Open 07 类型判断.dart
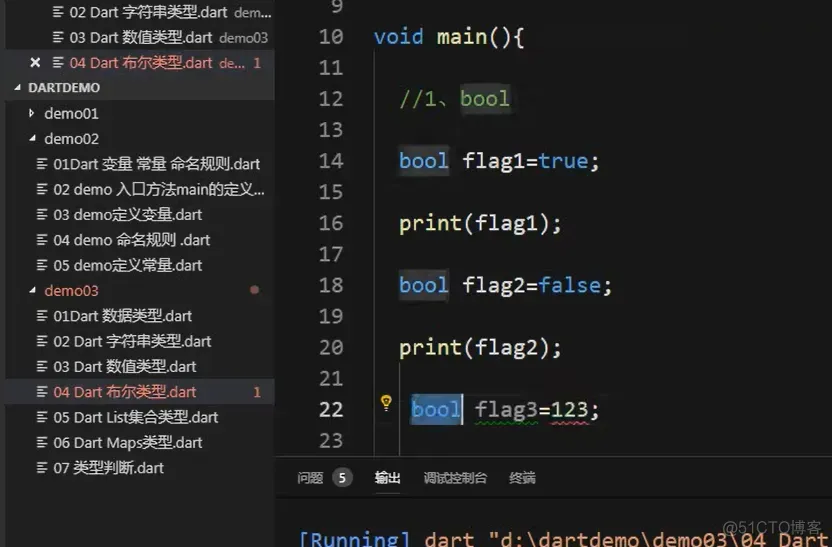The width and height of the screenshot is (832, 547). (x=140, y=468)
